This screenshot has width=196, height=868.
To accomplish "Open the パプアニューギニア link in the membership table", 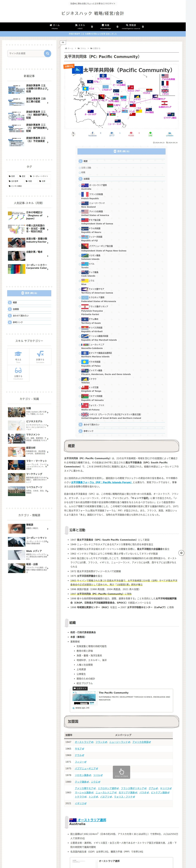I will (x=86, y=769).
